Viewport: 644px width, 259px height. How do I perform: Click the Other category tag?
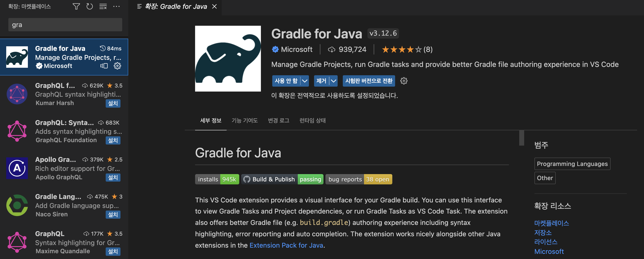(x=545, y=178)
